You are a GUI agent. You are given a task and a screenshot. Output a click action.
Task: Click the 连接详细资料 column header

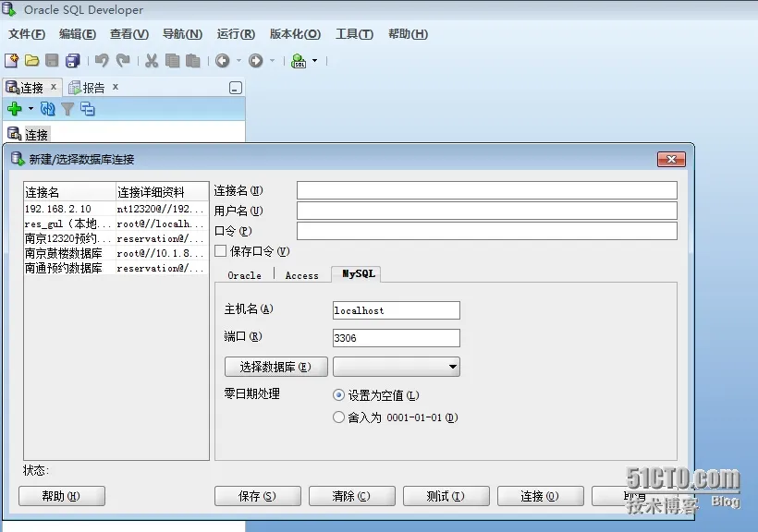pos(163,192)
